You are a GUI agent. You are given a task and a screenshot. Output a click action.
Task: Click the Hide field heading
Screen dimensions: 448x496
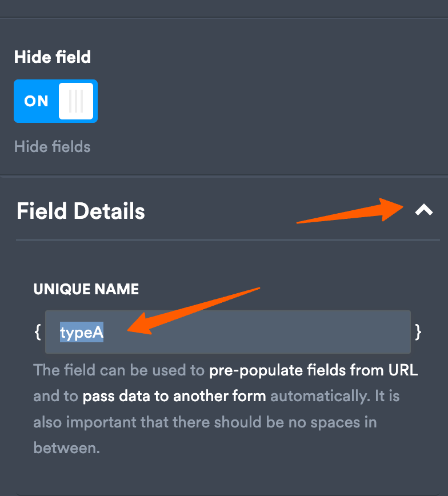point(52,57)
